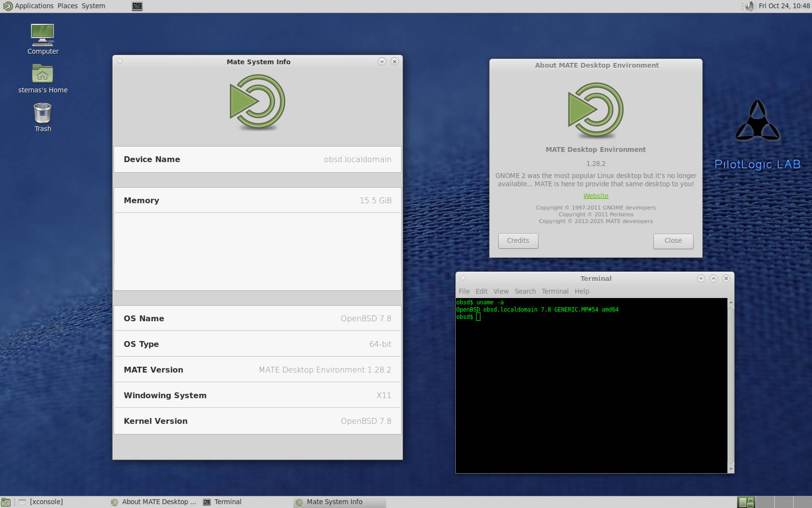
Task: Roll down the Terminal window with chevron button
Action: coord(701,279)
